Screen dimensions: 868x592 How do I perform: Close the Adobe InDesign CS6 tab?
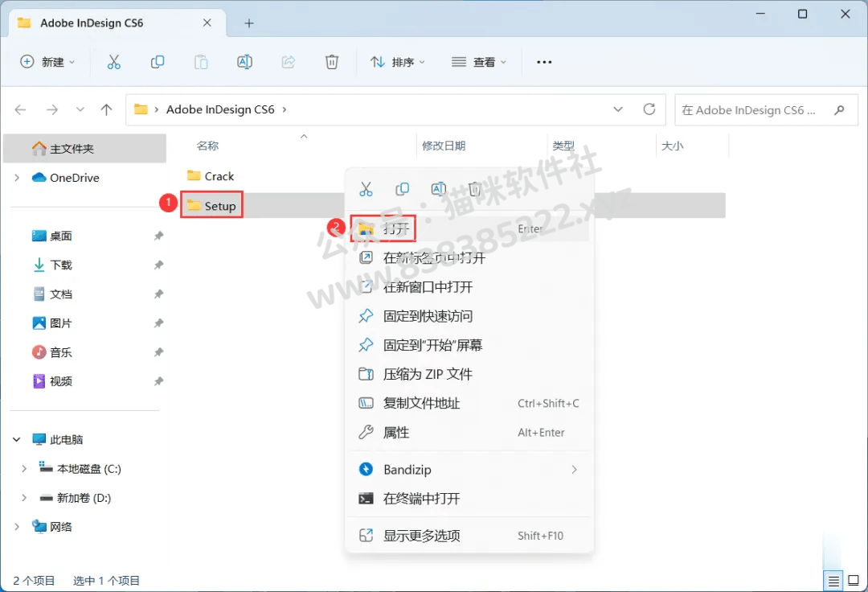(207, 23)
